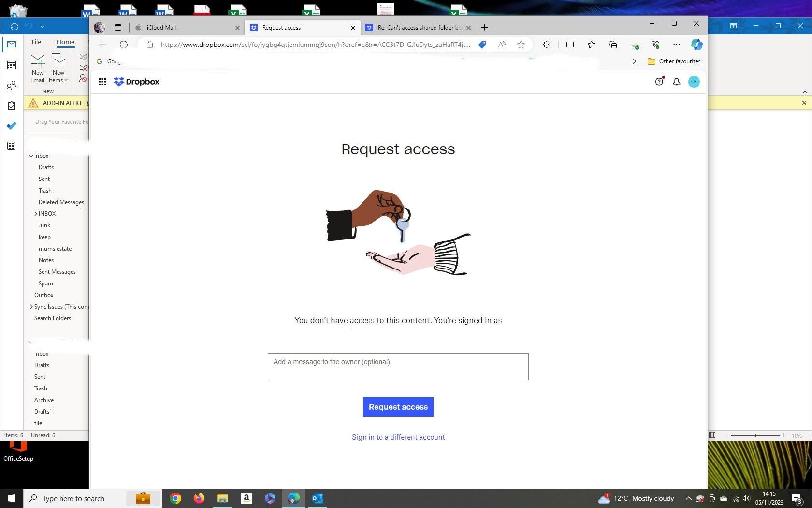Click in the message to owner field
812x508 pixels.
pyautogui.click(x=398, y=367)
